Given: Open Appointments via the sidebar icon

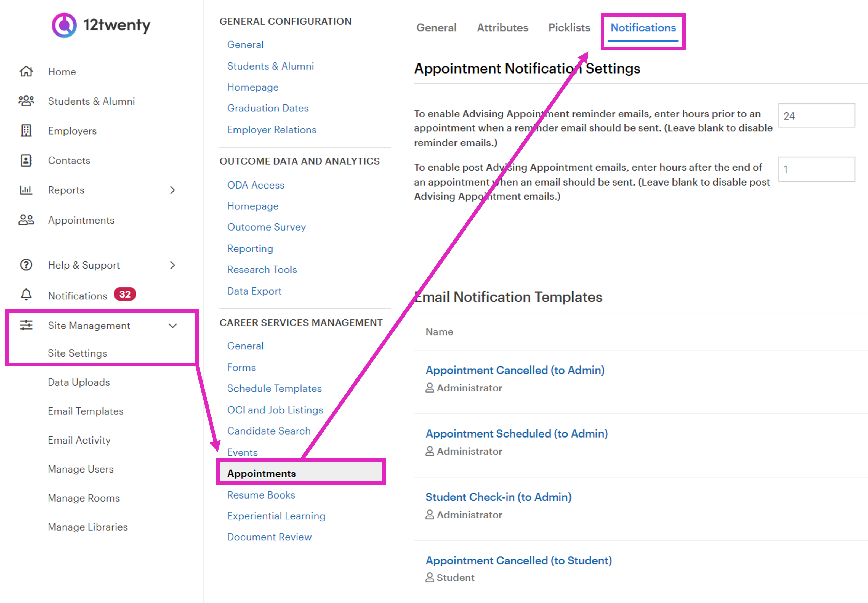Looking at the screenshot, I should pyautogui.click(x=26, y=219).
